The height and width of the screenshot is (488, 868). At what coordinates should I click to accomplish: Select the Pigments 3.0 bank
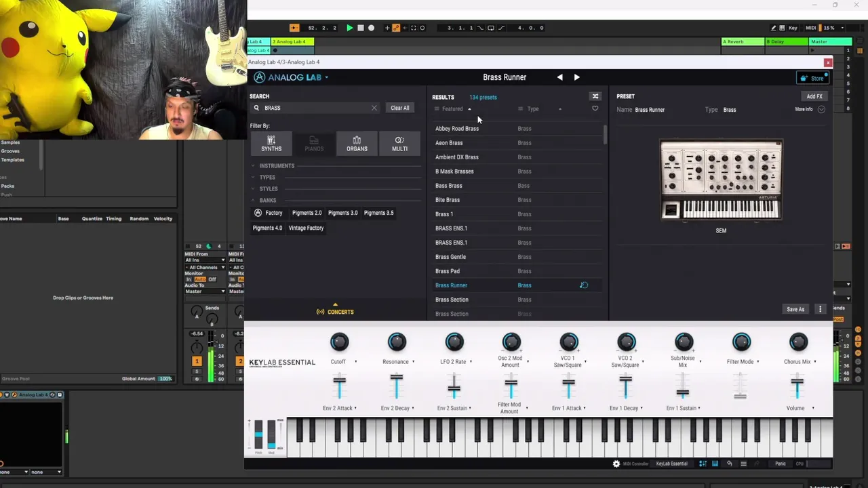342,213
